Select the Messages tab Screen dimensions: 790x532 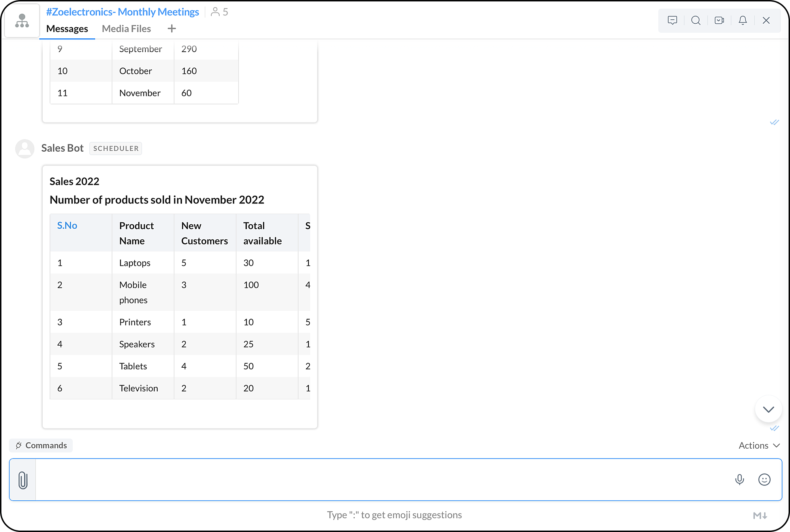(67, 28)
